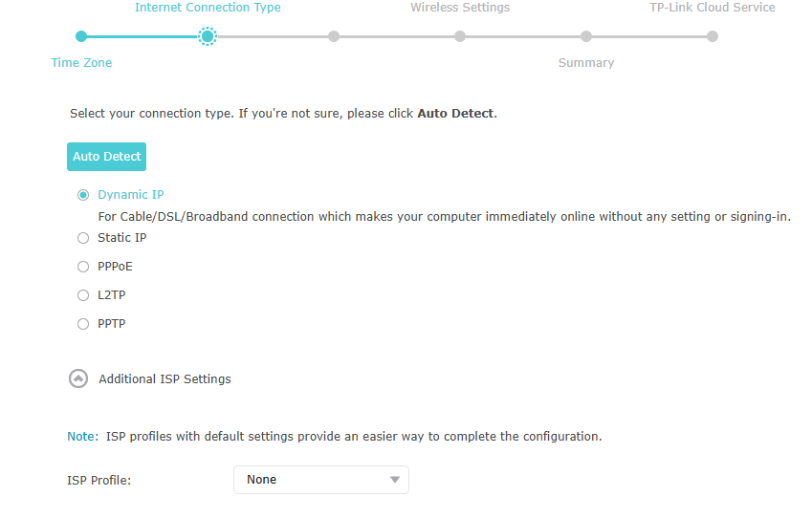Click the Internet Connection Type step label
This screenshot has height=518, width=812.
pyautogui.click(x=208, y=8)
